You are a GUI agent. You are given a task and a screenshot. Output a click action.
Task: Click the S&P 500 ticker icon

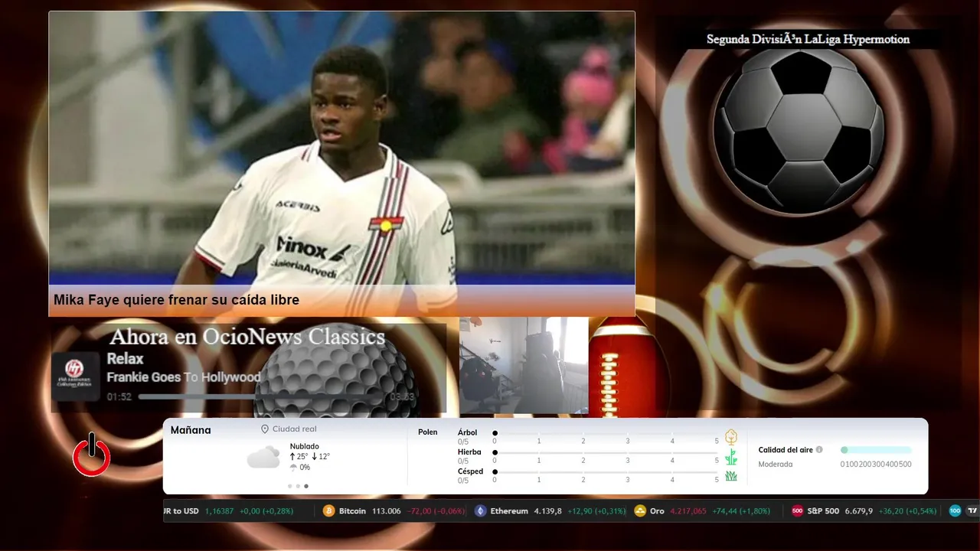(x=797, y=511)
